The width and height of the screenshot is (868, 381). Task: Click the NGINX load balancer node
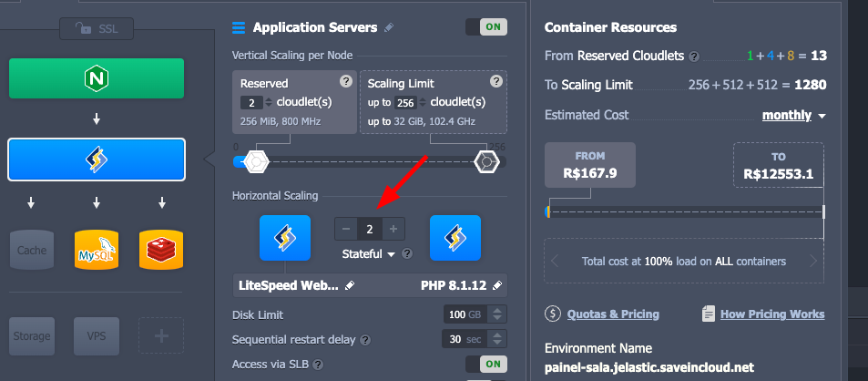coord(97,78)
